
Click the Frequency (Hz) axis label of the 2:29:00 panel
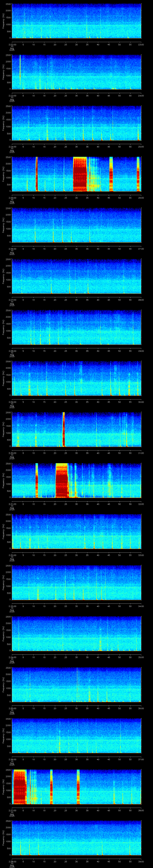pyautogui.click(x=3, y=378)
